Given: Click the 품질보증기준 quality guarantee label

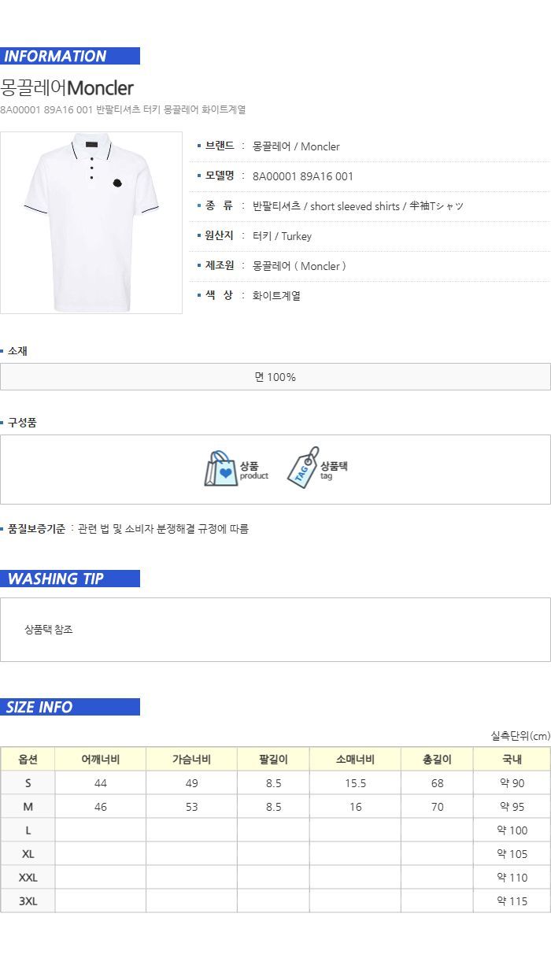Looking at the screenshot, I should point(36,529).
